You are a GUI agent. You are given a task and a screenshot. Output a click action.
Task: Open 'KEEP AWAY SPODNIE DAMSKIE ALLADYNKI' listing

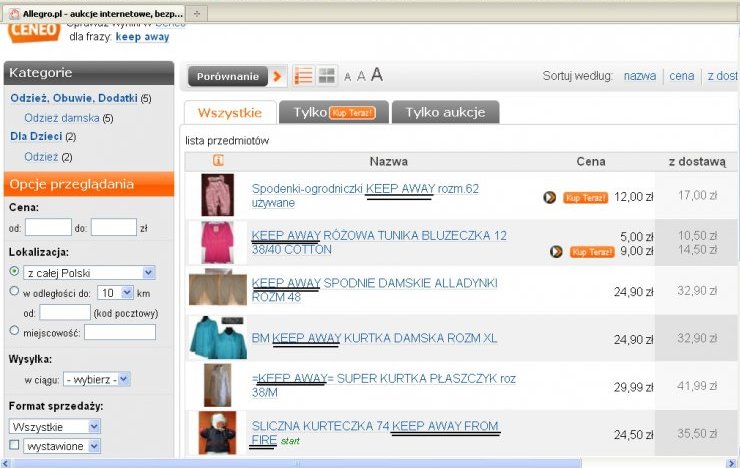tap(374, 290)
